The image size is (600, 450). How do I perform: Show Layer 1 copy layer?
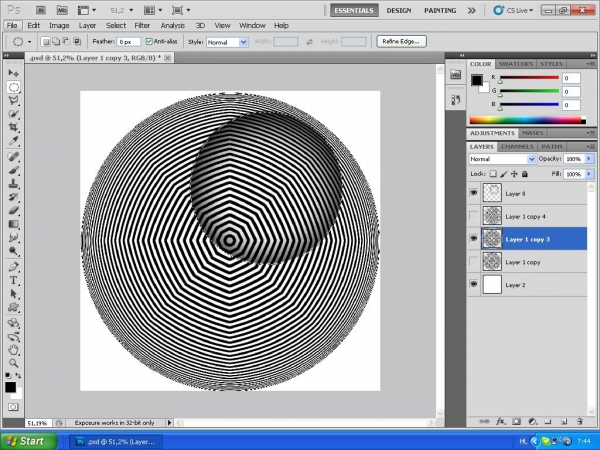coord(474,261)
